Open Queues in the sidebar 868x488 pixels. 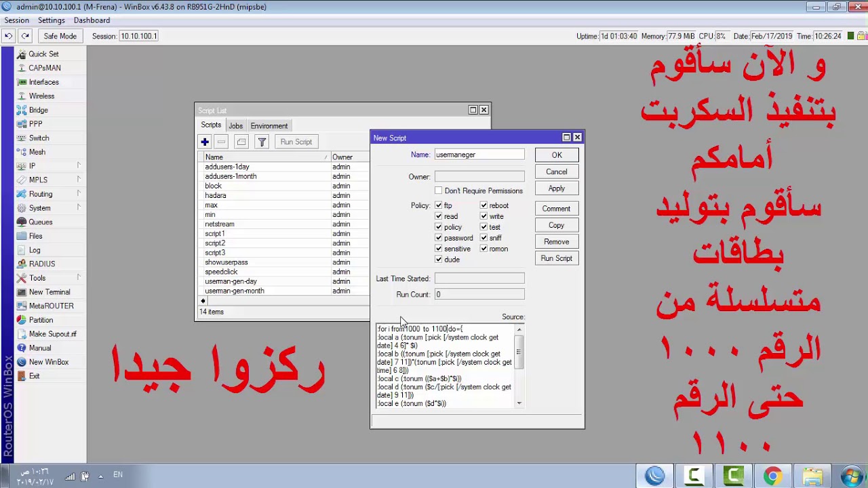40,222
